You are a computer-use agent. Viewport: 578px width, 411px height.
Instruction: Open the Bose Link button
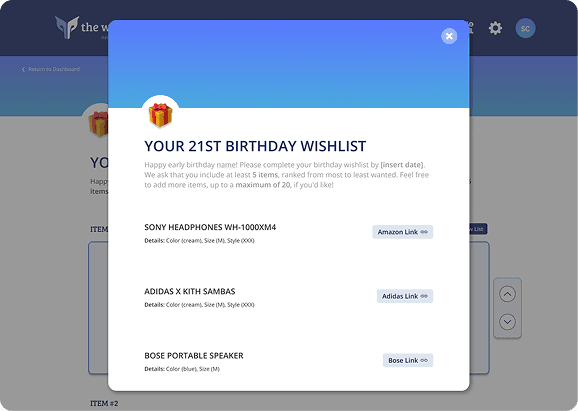[408, 360]
